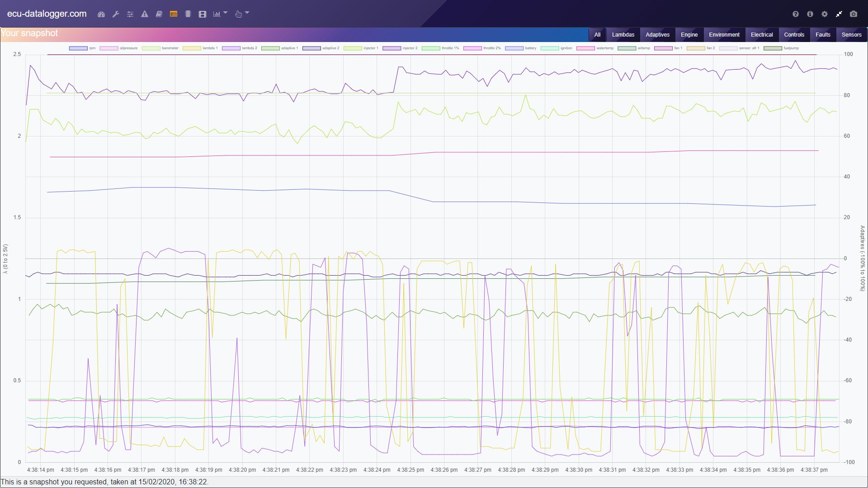Viewport: 868px width, 488px height.
Task: Open the warning triangle faults icon
Action: (x=145, y=14)
